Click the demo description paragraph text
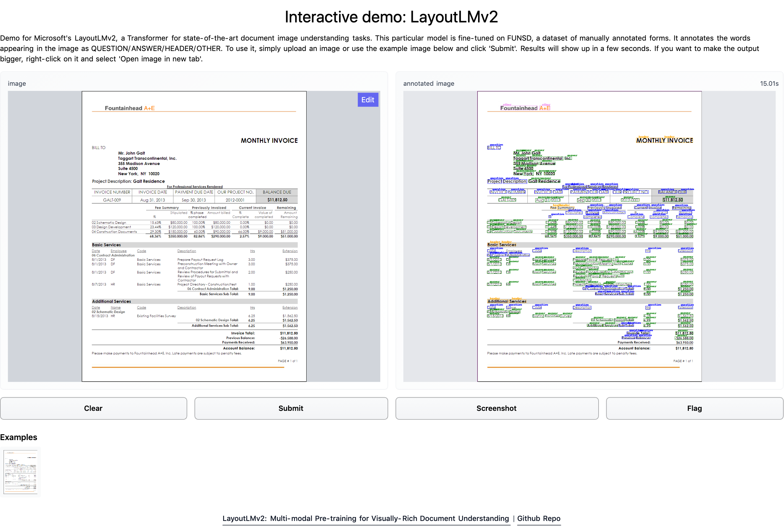Viewport: 784px width, 532px height. point(391,48)
